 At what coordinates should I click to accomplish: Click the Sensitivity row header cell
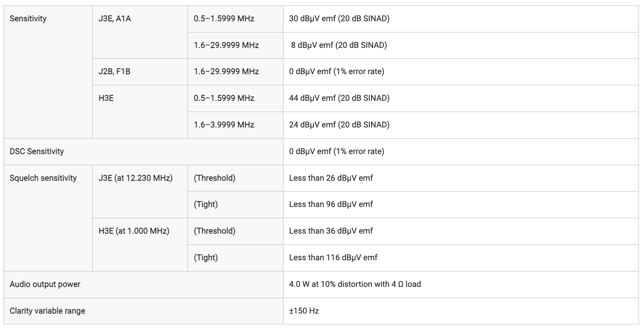click(x=48, y=72)
